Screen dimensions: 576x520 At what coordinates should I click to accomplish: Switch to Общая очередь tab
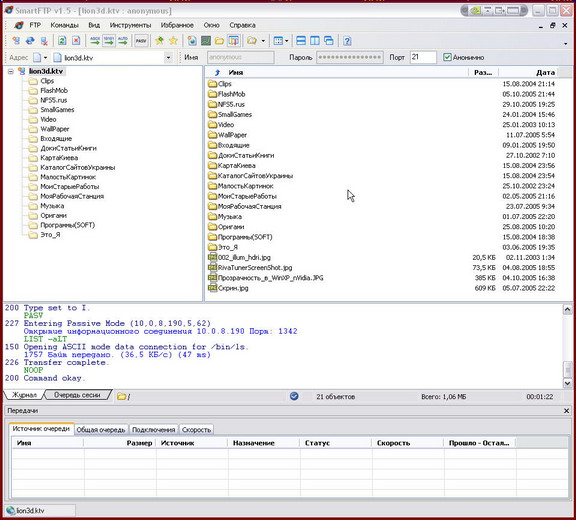pos(101,430)
